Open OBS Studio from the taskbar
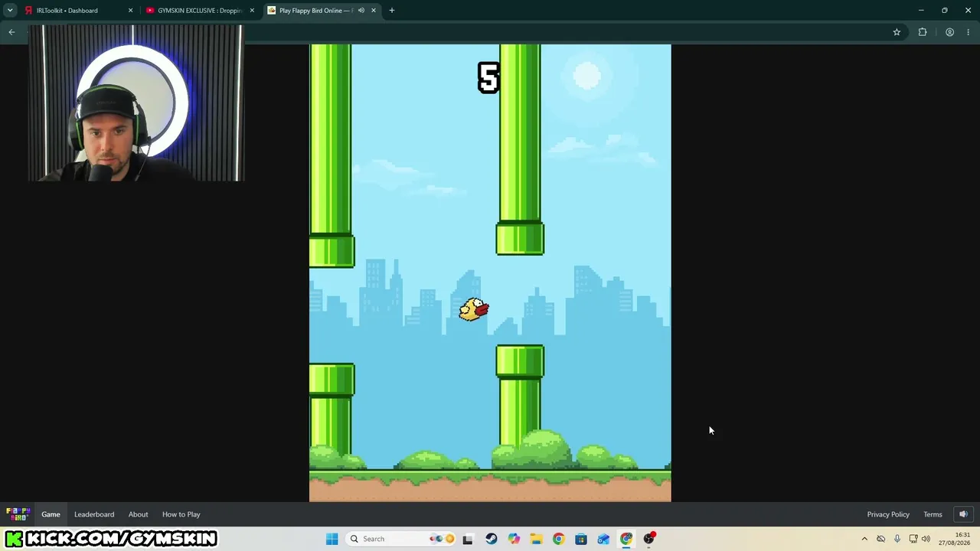Image resolution: width=980 pixels, height=551 pixels. pos(649,539)
